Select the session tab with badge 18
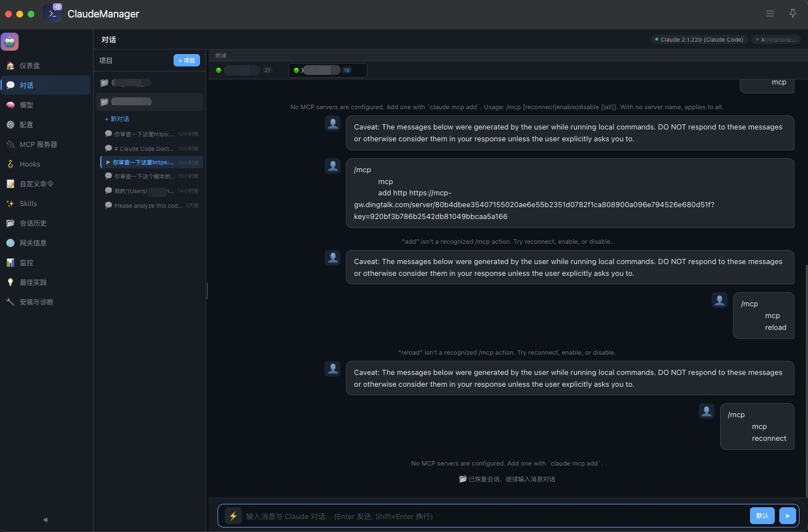The height and width of the screenshot is (532, 808). [x=327, y=70]
